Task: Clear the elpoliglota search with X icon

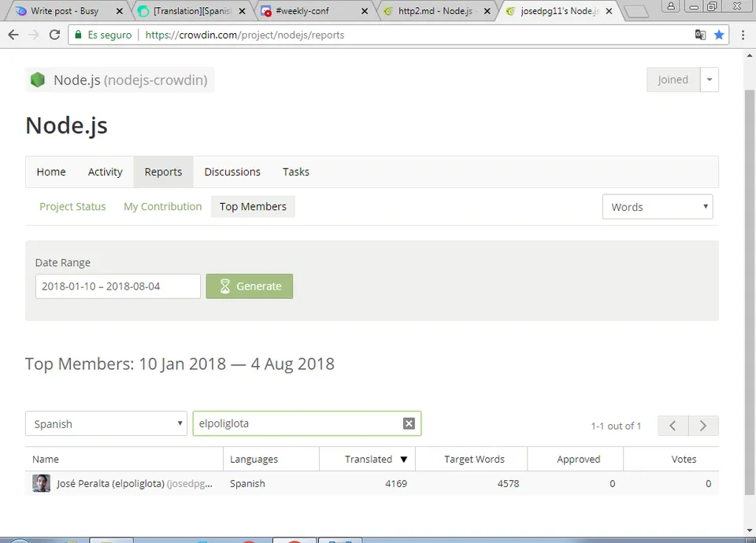Action: pyautogui.click(x=409, y=423)
